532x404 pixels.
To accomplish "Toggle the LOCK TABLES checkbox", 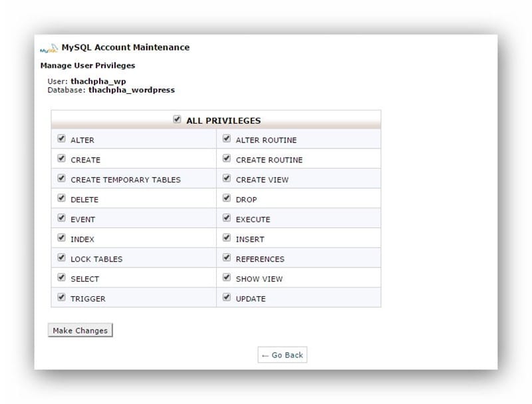I will pyautogui.click(x=61, y=258).
